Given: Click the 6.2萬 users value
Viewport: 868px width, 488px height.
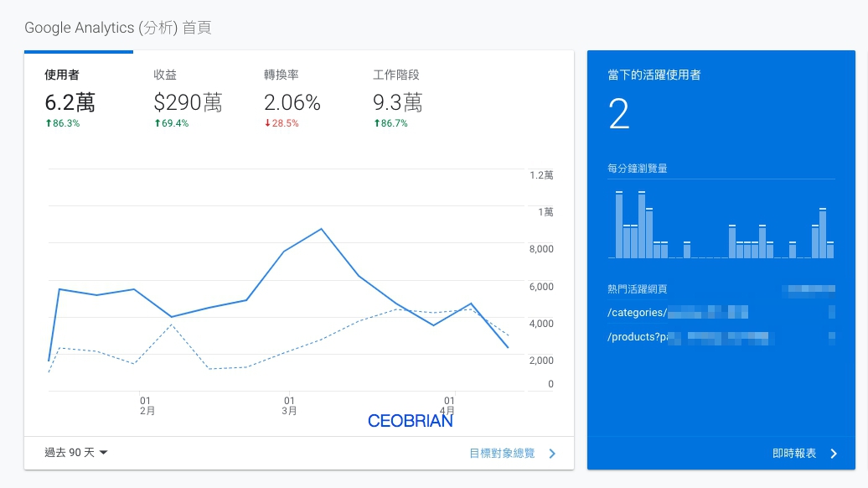Looking at the screenshot, I should pos(70,102).
